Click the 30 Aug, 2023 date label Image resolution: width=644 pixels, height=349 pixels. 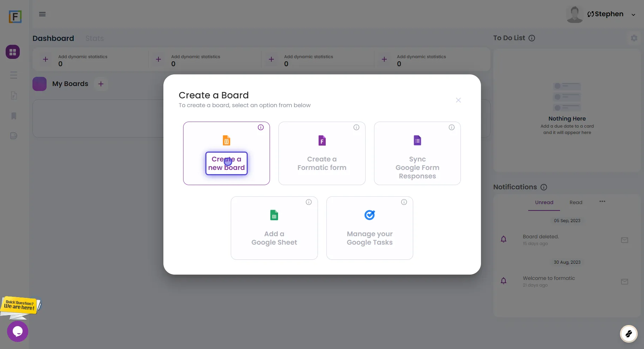(x=567, y=262)
